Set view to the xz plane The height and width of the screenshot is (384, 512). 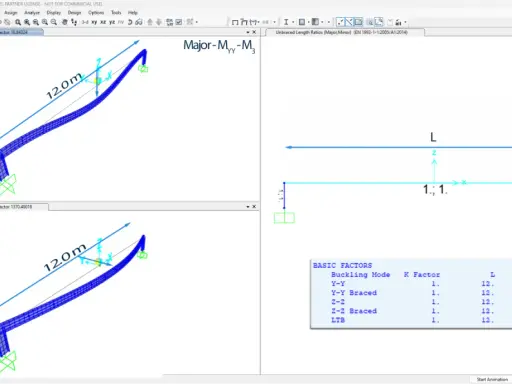(x=103, y=22)
